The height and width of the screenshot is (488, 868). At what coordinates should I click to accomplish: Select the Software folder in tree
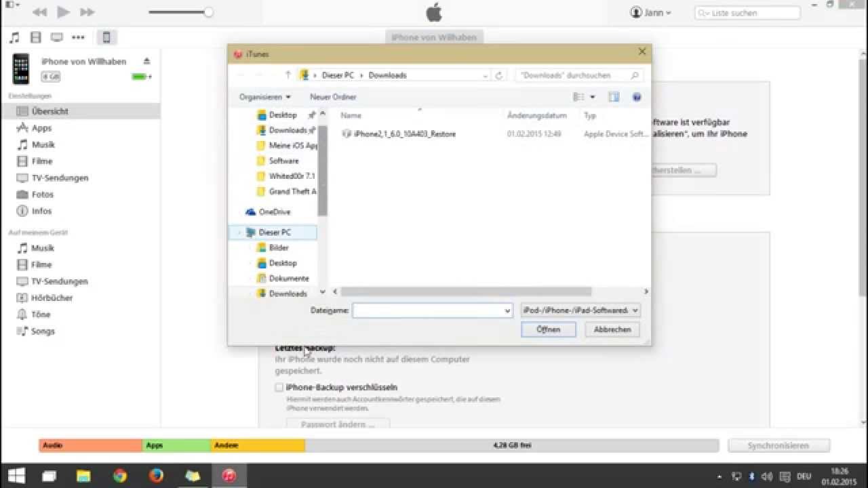pyautogui.click(x=283, y=161)
